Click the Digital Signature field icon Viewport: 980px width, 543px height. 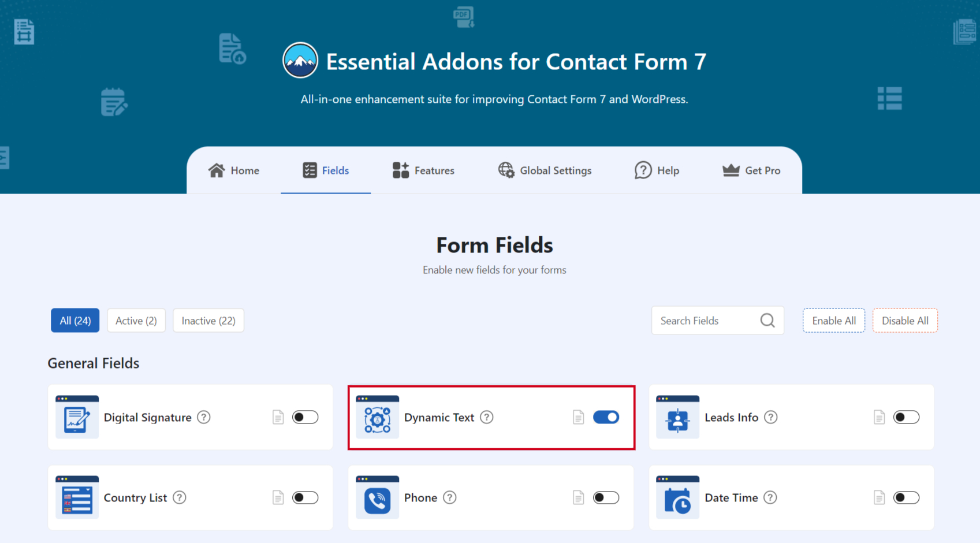click(77, 417)
